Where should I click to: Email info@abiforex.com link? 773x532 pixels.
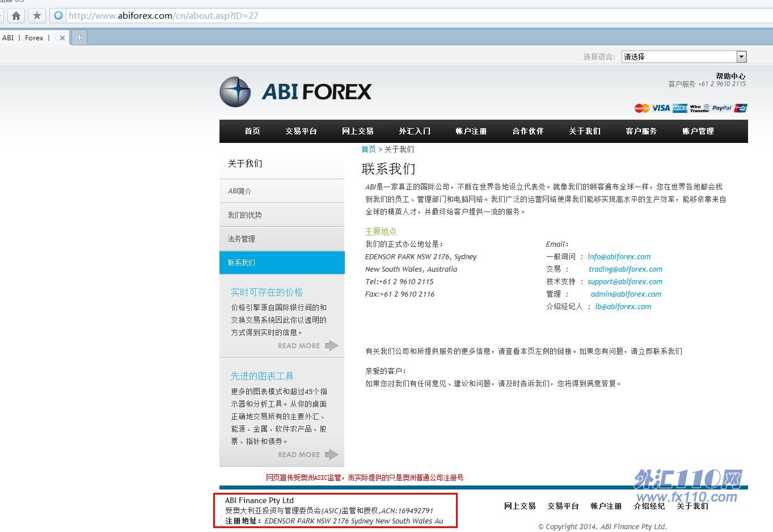tap(619, 256)
